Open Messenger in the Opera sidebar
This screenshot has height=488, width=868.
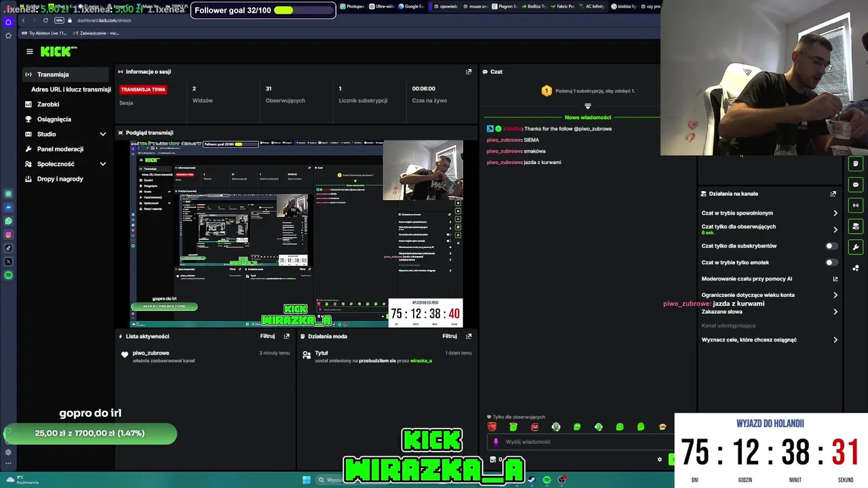click(x=8, y=207)
